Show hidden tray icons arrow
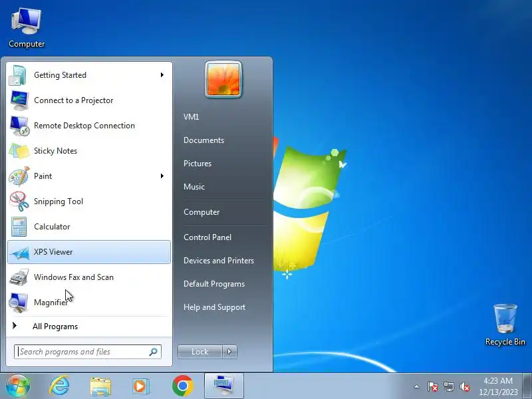The image size is (532, 399). coord(417,386)
